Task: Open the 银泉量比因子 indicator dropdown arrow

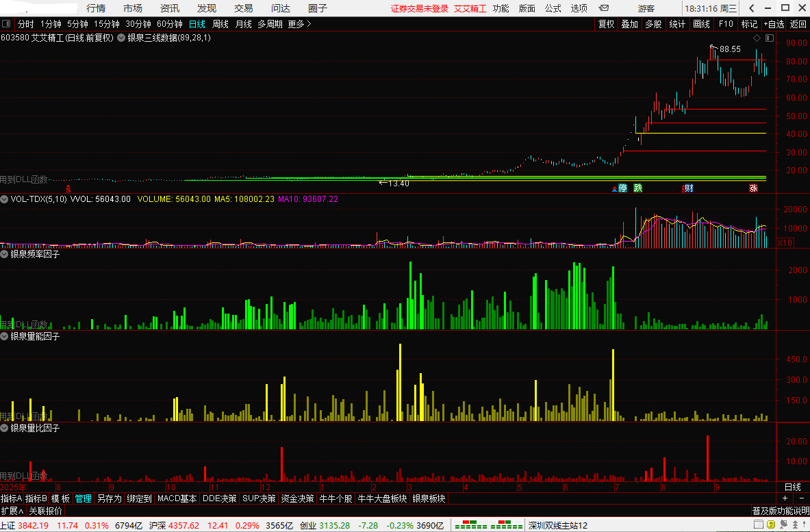Action: (4, 428)
